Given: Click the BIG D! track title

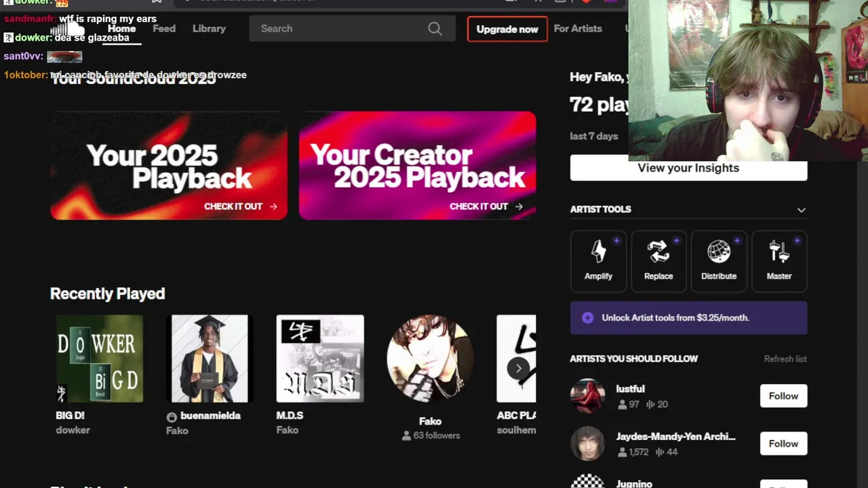Looking at the screenshot, I should point(70,415).
